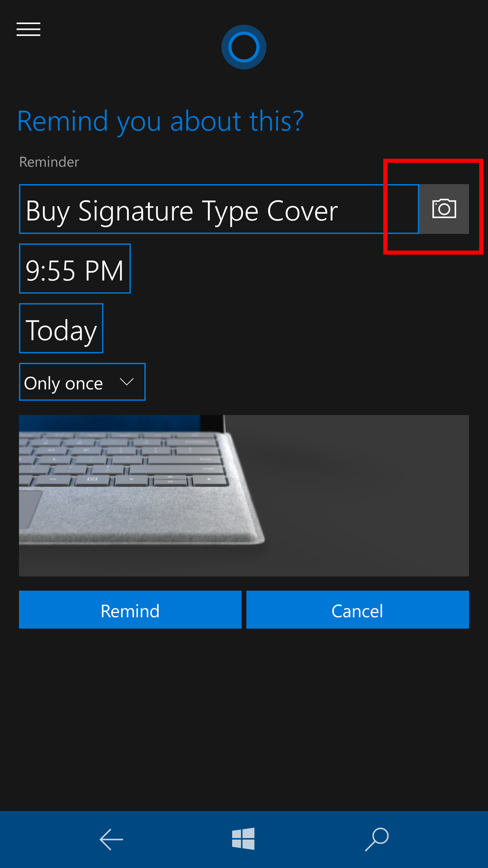Tap the search magnifier in navigation bar
The height and width of the screenshot is (868, 488).
pos(377,840)
